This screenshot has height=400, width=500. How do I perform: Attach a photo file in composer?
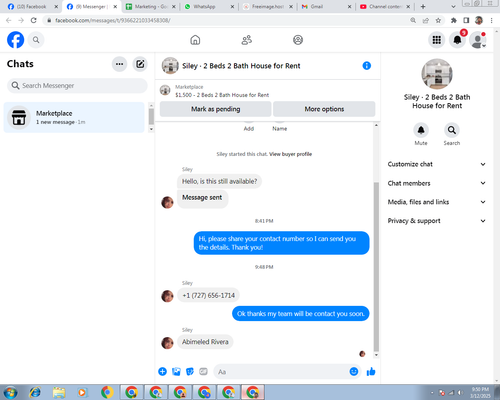click(x=176, y=371)
